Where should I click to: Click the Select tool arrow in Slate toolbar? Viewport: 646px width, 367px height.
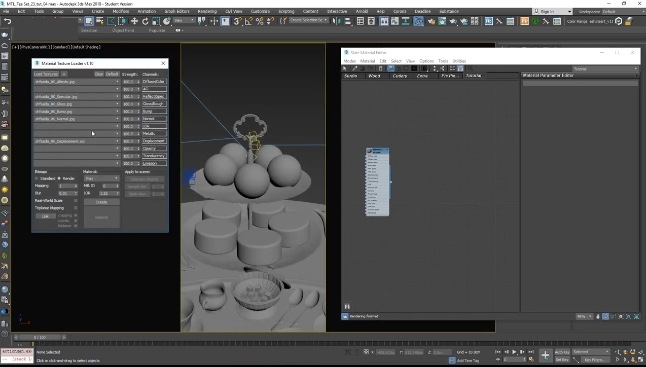345,69
